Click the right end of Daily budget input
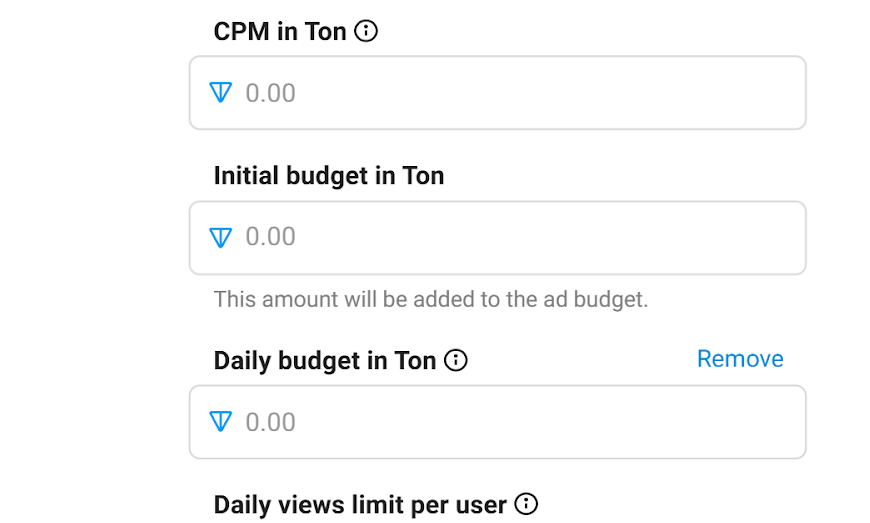This screenshot has width=870, height=523. pos(780,422)
